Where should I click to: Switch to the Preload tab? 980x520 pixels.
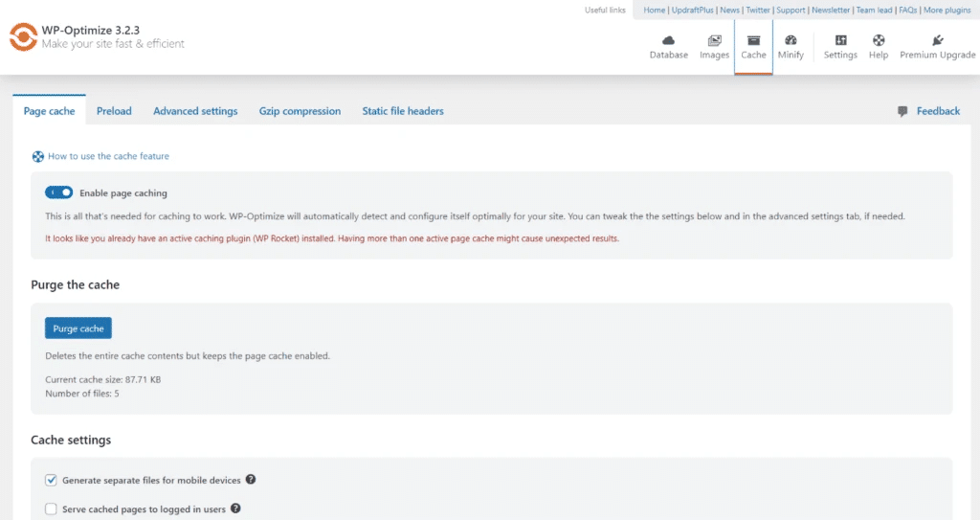click(x=114, y=111)
